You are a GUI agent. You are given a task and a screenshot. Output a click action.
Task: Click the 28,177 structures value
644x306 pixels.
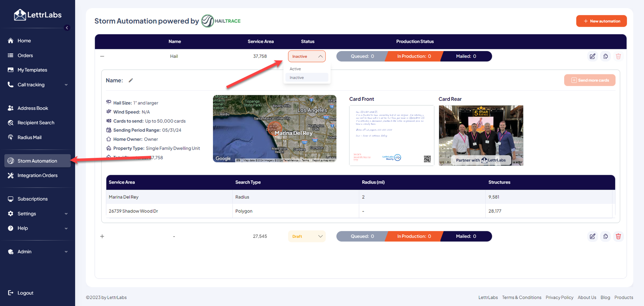click(495, 211)
